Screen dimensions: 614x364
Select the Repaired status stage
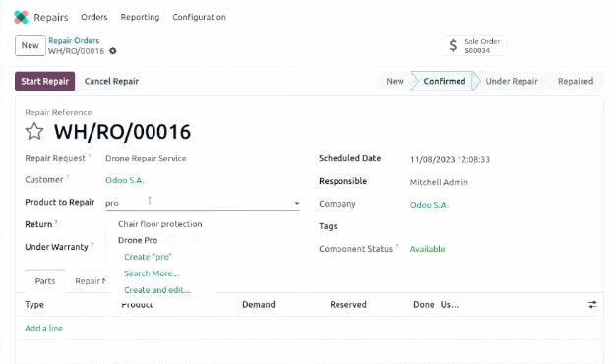click(576, 81)
